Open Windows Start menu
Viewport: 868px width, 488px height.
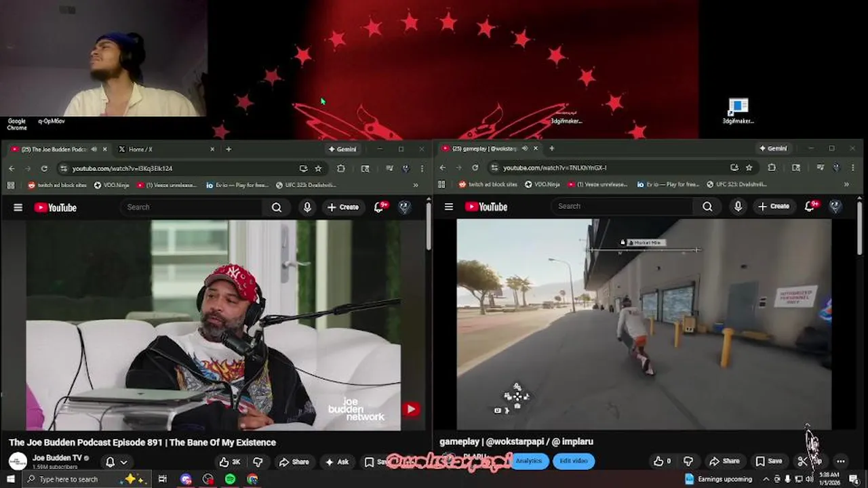click(11, 479)
